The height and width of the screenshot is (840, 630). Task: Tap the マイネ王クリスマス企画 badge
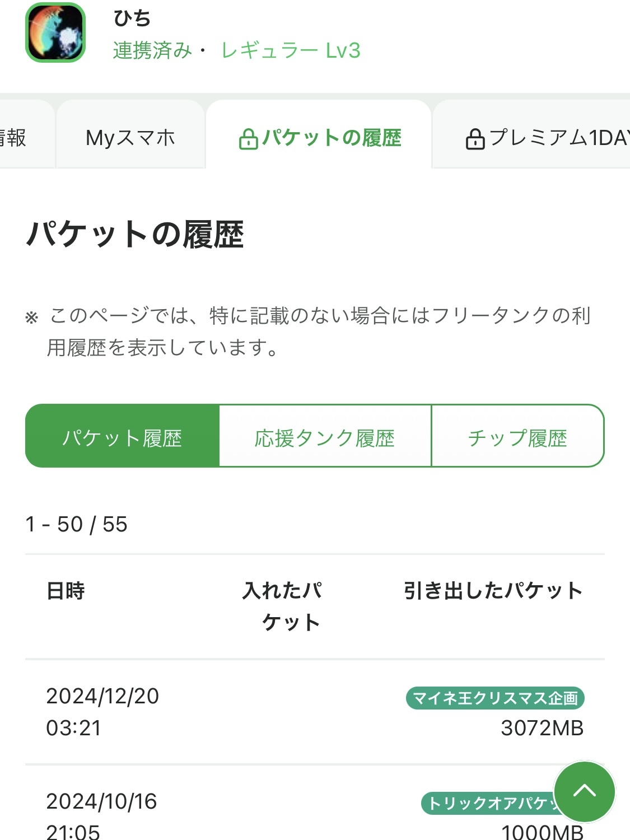click(x=495, y=698)
